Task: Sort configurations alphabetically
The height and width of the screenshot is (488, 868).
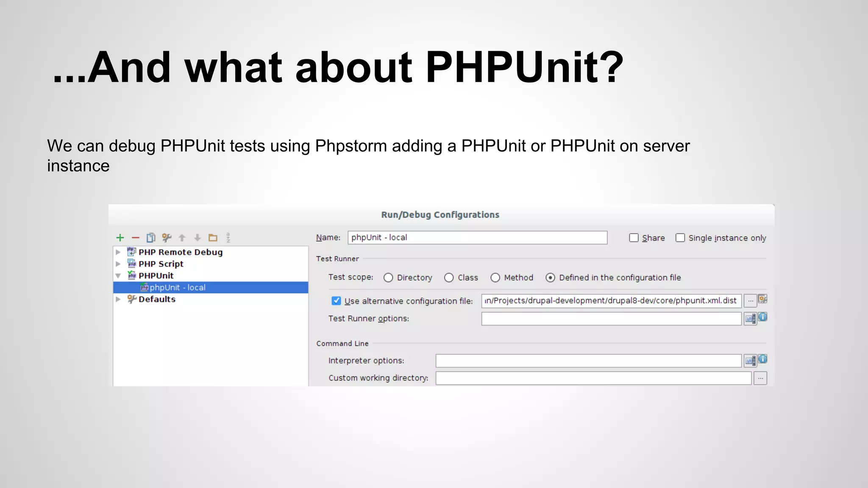Action: click(x=228, y=238)
